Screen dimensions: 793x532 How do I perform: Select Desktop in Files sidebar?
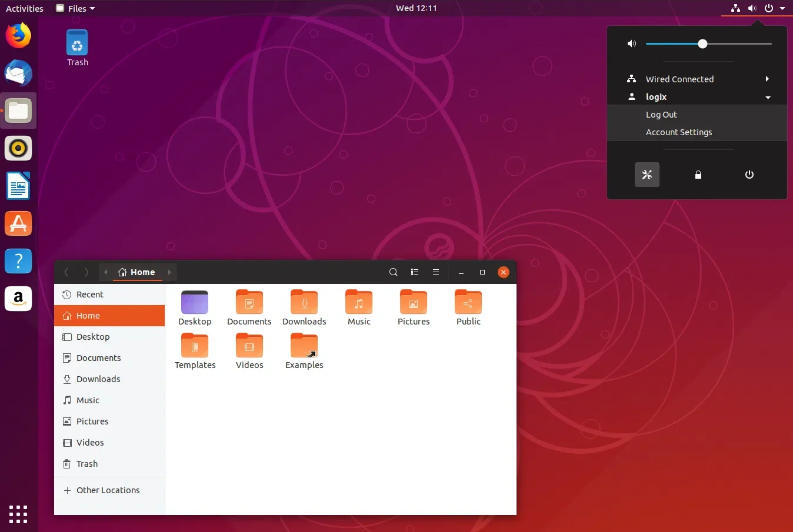(109, 337)
